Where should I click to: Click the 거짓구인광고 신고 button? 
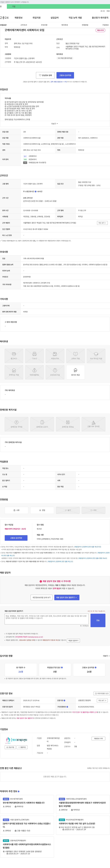pyautogui.click(x=102, y=693)
